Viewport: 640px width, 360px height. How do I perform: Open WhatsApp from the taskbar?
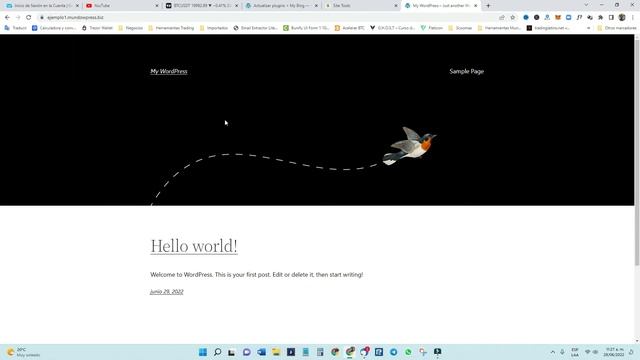[x=408, y=352]
